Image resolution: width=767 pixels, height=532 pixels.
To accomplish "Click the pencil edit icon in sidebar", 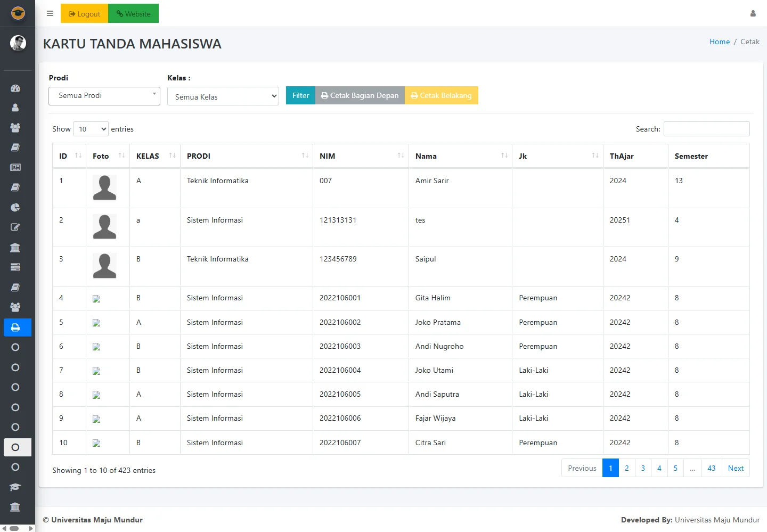I will (x=15, y=227).
